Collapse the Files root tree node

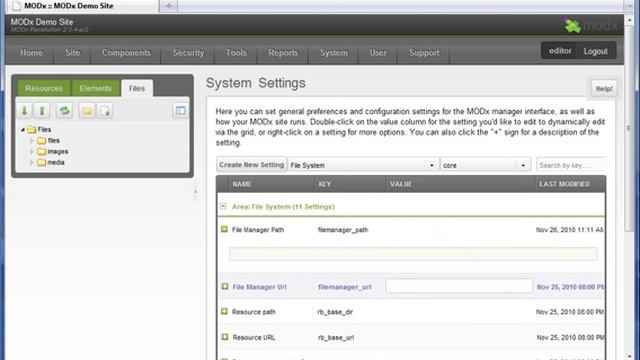pos(23,130)
